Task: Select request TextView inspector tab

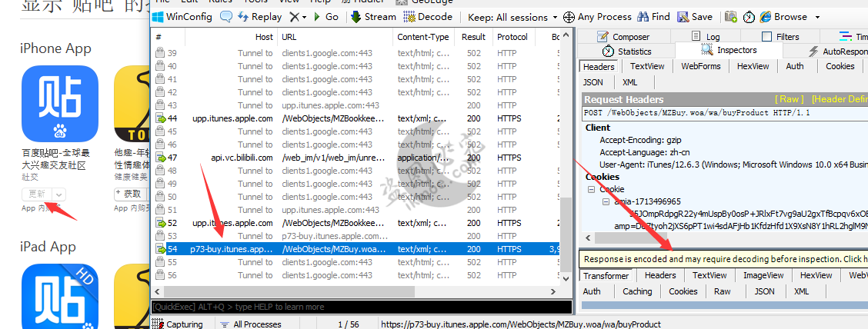Action: coord(647,66)
